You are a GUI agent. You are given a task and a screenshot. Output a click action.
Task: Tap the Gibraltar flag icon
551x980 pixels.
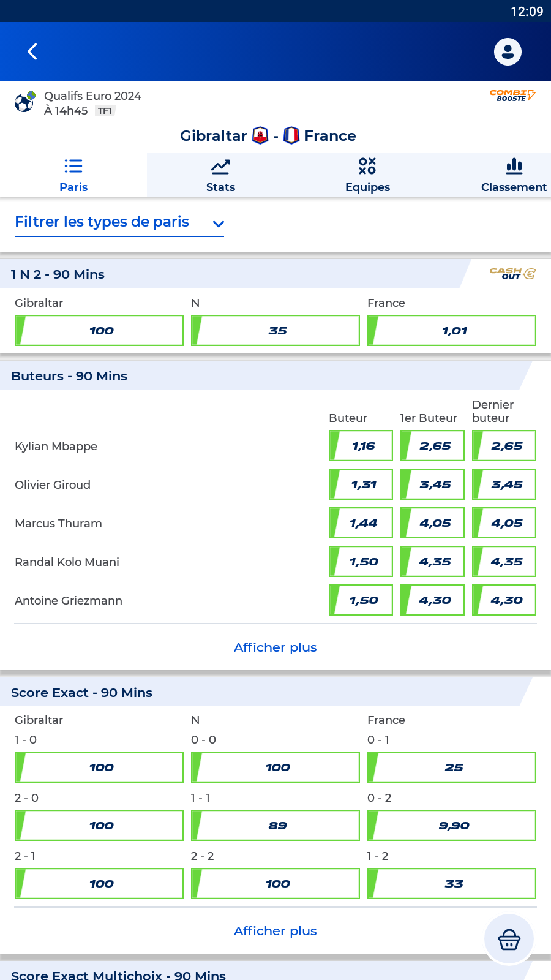coord(260,135)
